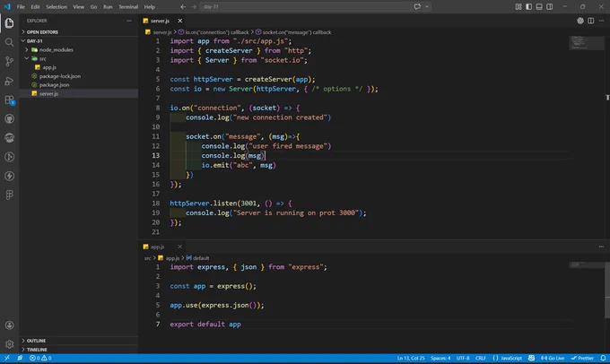Open the Edit menu
The image size is (610, 364).
[x=35, y=6]
